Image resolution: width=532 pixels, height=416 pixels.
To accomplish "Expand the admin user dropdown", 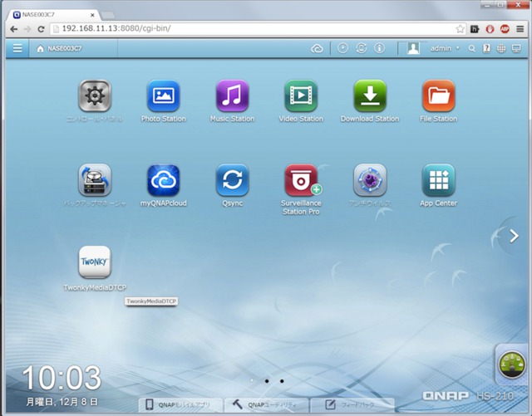I will click(x=445, y=49).
